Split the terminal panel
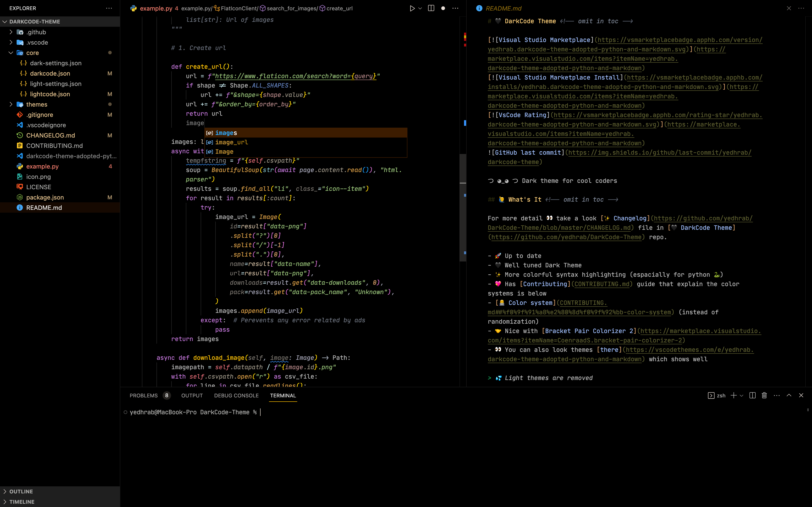This screenshot has height=507, width=812. point(753,395)
